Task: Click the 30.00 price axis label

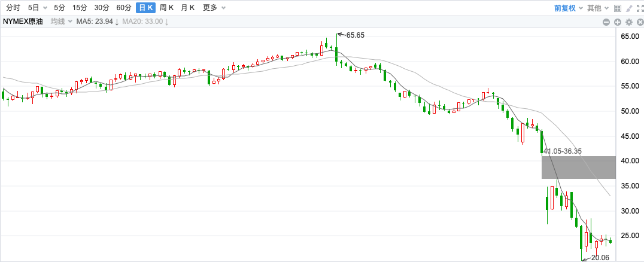Action: (x=630, y=211)
